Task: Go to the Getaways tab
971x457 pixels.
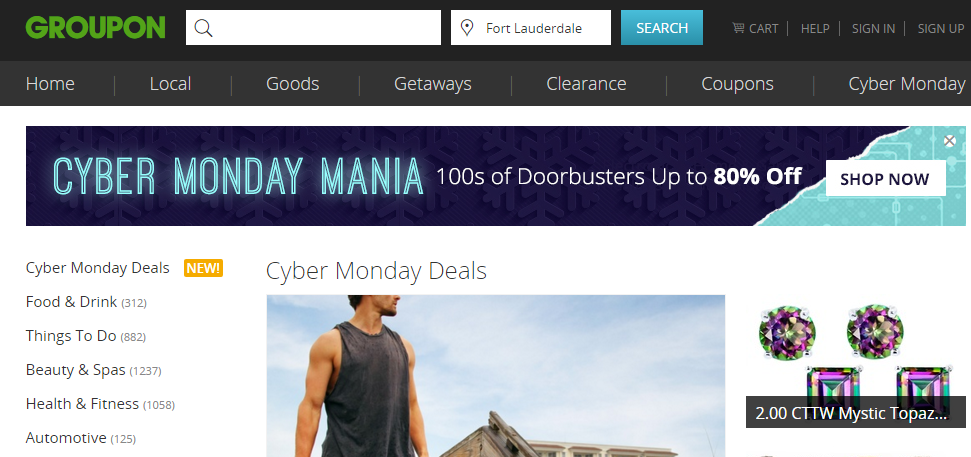Action: [x=433, y=84]
